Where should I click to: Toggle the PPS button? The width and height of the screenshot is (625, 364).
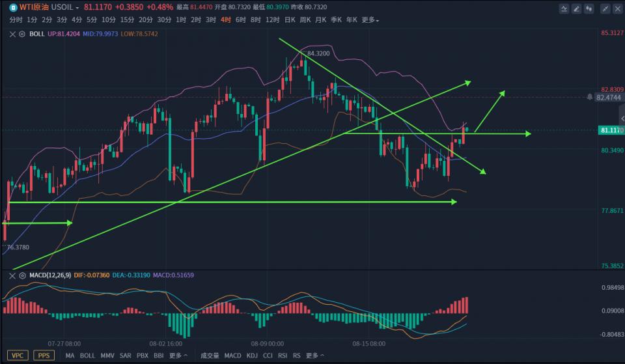(x=44, y=356)
